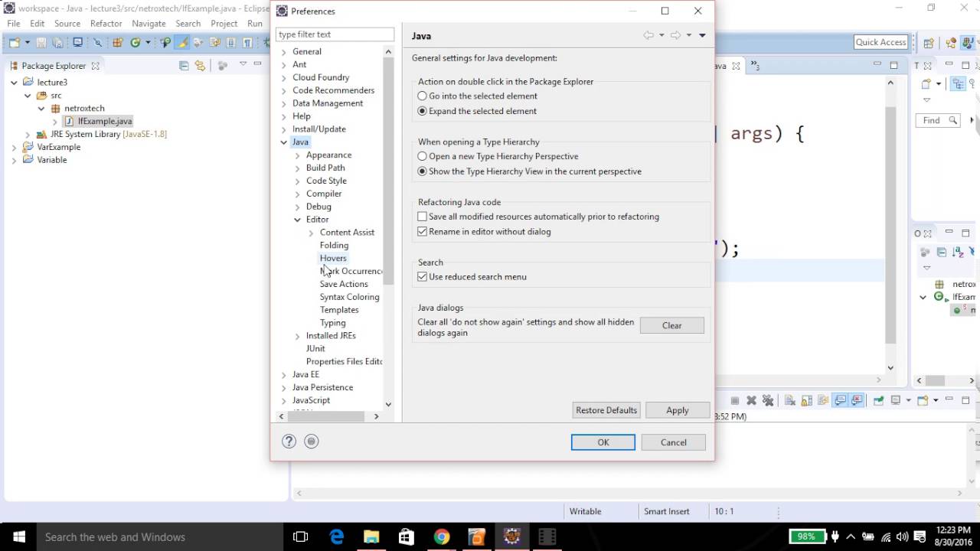Click the New Java Class green C icon
Screen dimensions: 980x551
pos(136,43)
